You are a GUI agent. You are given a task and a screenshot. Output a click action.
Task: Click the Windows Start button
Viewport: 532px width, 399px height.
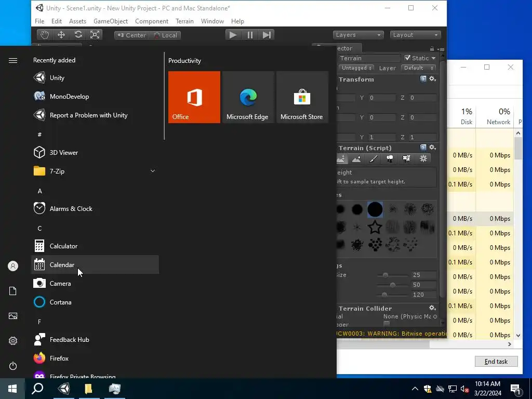(x=12, y=389)
